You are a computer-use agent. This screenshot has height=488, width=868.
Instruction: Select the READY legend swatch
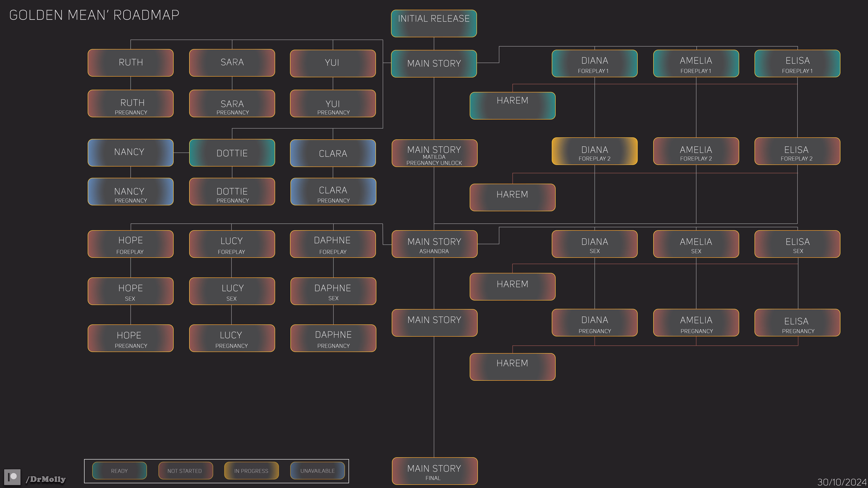pos(119,470)
